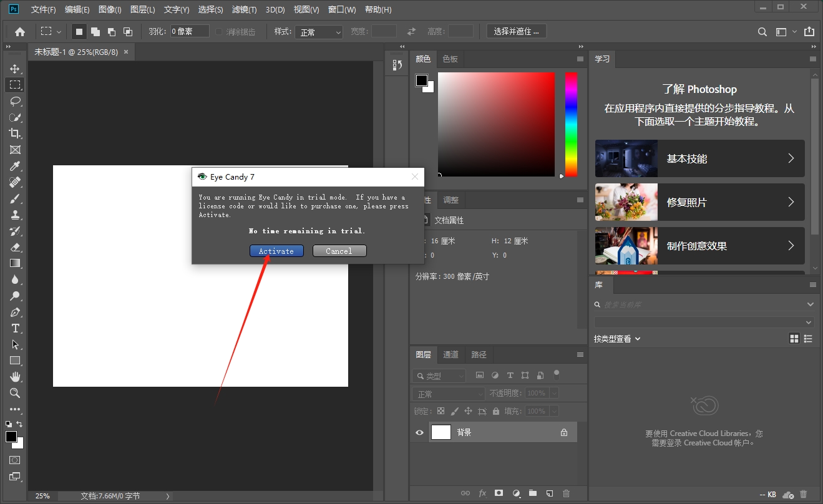Toggle Quick Mask mode icon

coord(15,460)
